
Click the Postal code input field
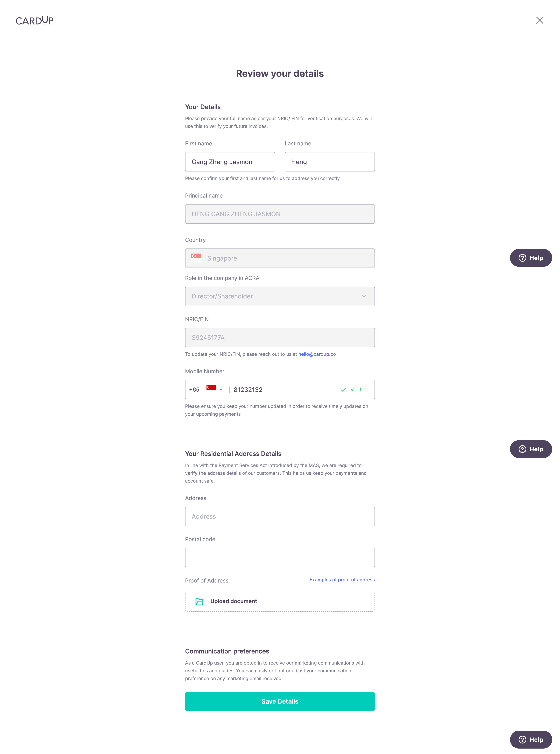[280, 557]
